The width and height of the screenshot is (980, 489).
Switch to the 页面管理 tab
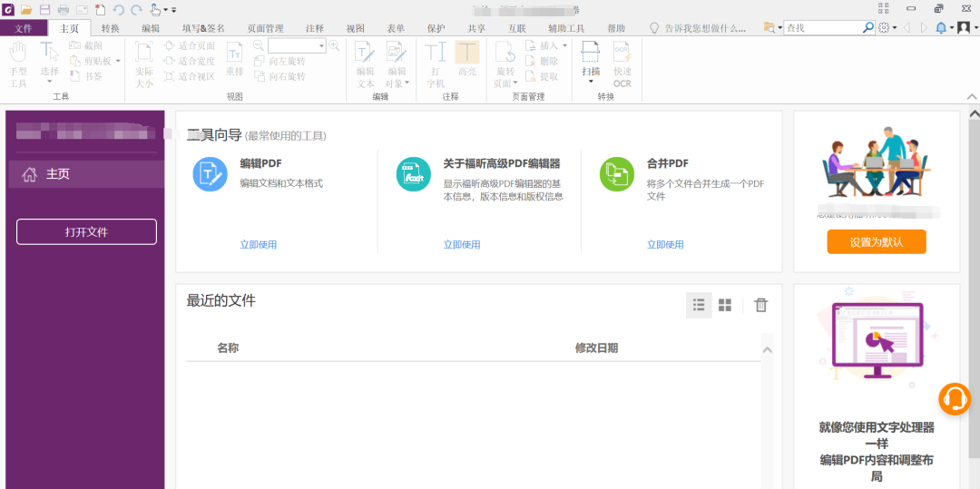[x=265, y=28]
